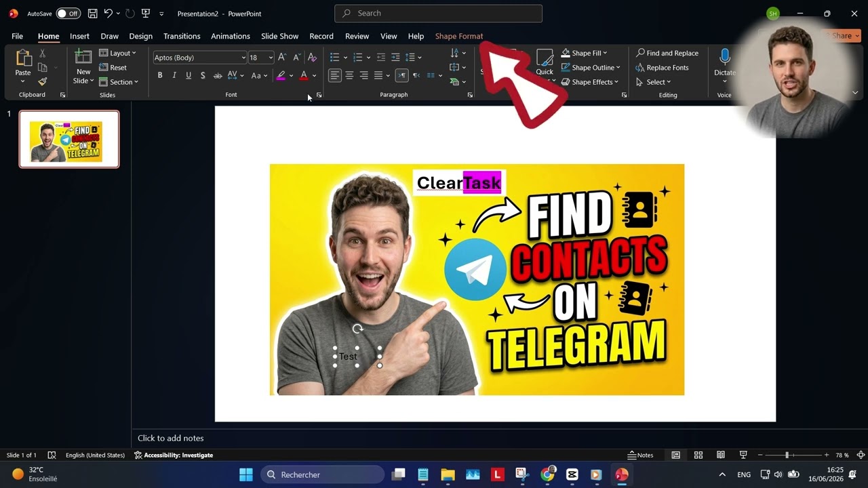The image size is (868, 488).
Task: Decrease font size with the smaller A icon
Action: [x=296, y=58]
